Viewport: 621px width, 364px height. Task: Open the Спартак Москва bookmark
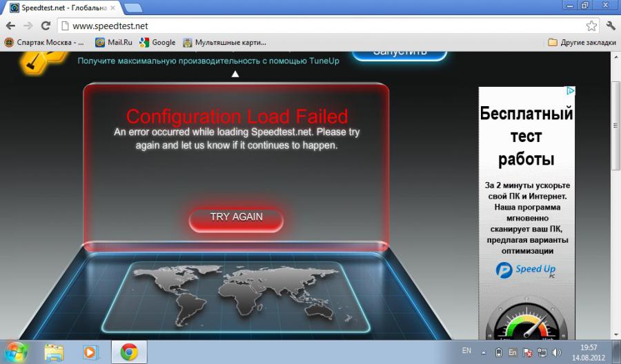tap(45, 42)
